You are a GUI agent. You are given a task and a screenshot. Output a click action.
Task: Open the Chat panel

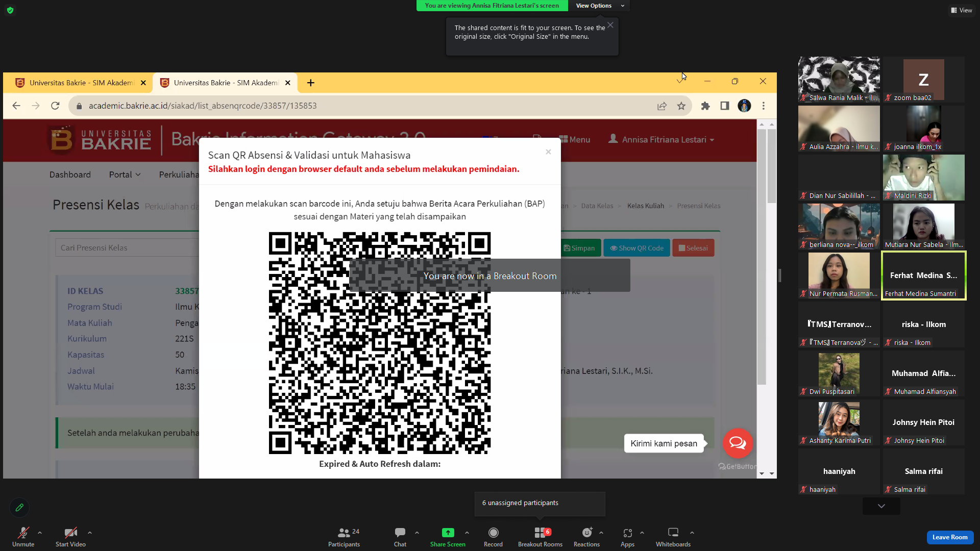pyautogui.click(x=400, y=537)
